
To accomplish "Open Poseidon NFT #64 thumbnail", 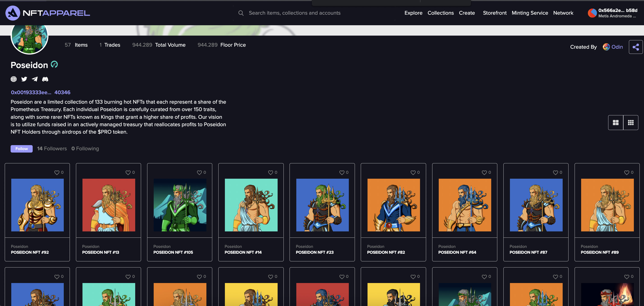I will click(465, 205).
